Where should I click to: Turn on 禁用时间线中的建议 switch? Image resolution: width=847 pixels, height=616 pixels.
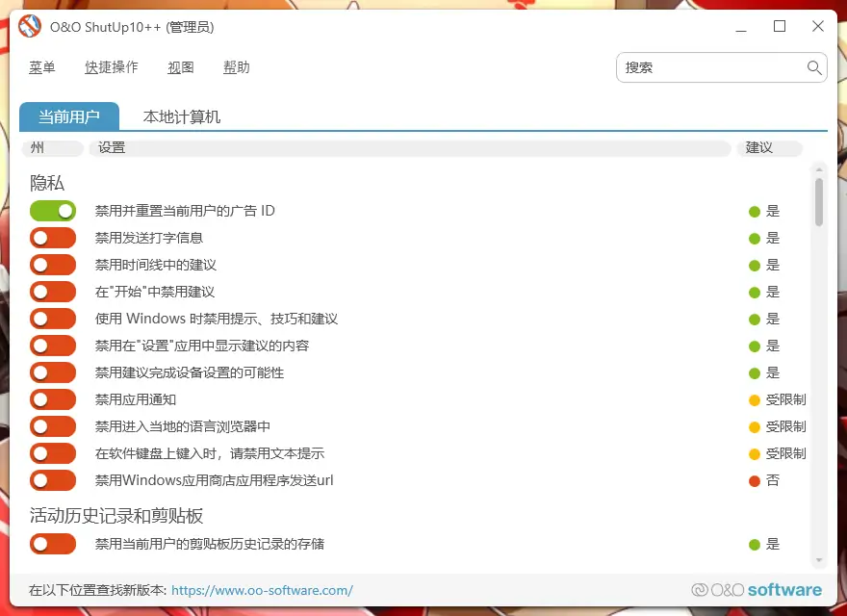pos(53,265)
